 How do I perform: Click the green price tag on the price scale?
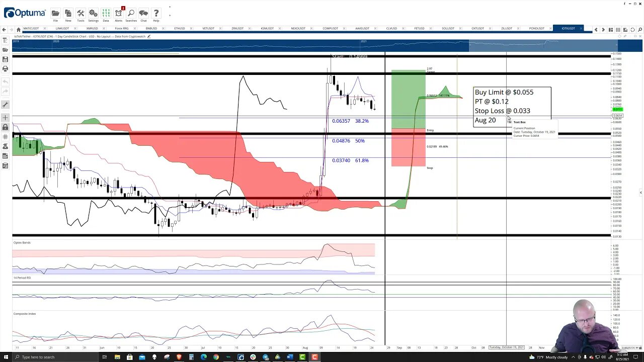coord(617,109)
